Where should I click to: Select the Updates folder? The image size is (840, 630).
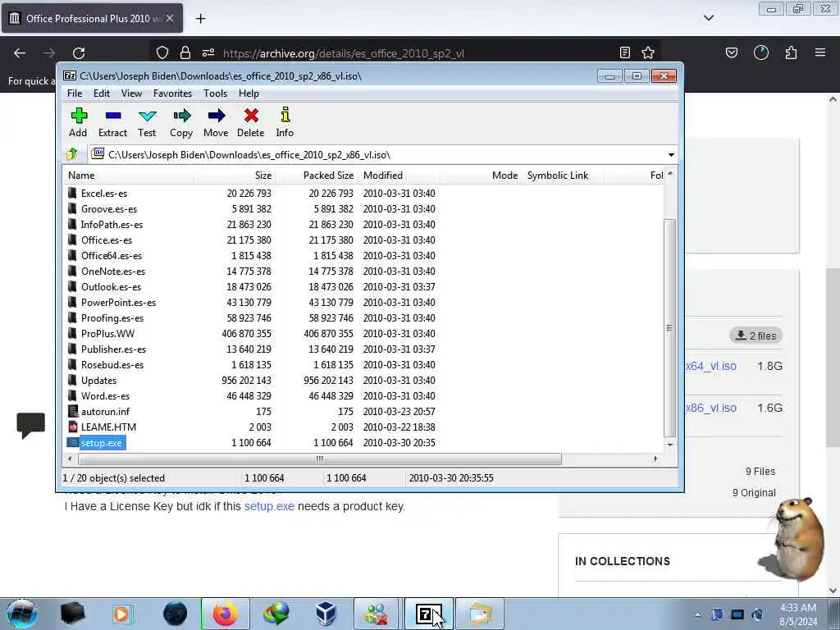pos(98,381)
